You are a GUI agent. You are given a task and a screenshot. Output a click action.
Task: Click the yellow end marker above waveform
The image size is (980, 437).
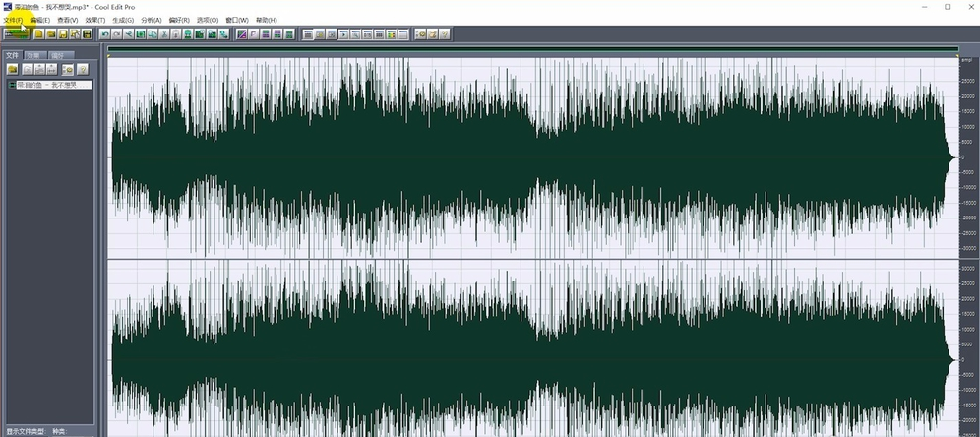point(956,56)
